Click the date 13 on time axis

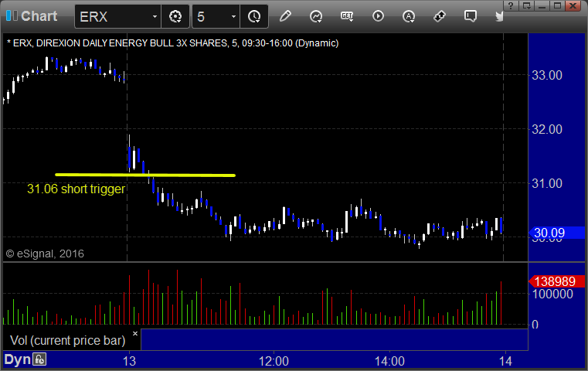click(129, 361)
